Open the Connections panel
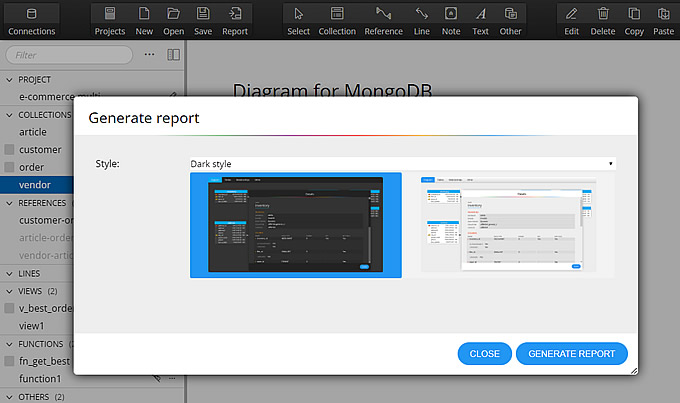 [x=32, y=20]
